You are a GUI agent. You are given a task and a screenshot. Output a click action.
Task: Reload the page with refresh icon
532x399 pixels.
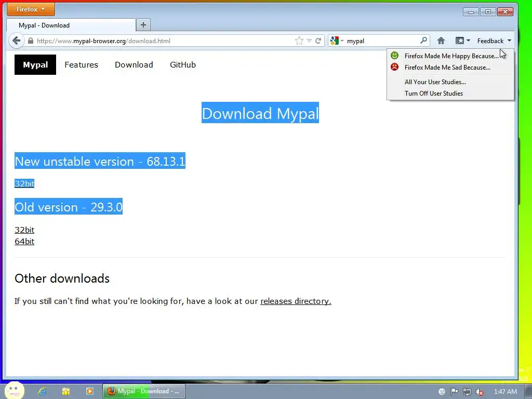pos(318,41)
